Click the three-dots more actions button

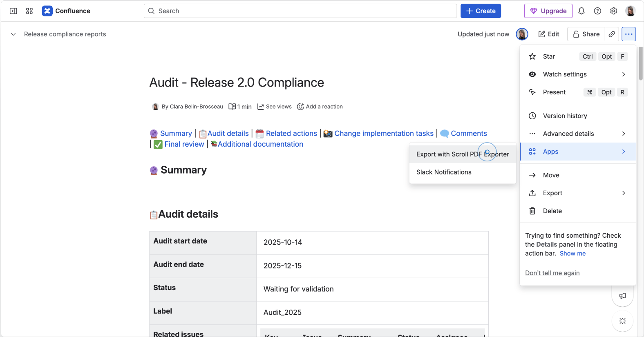(628, 34)
